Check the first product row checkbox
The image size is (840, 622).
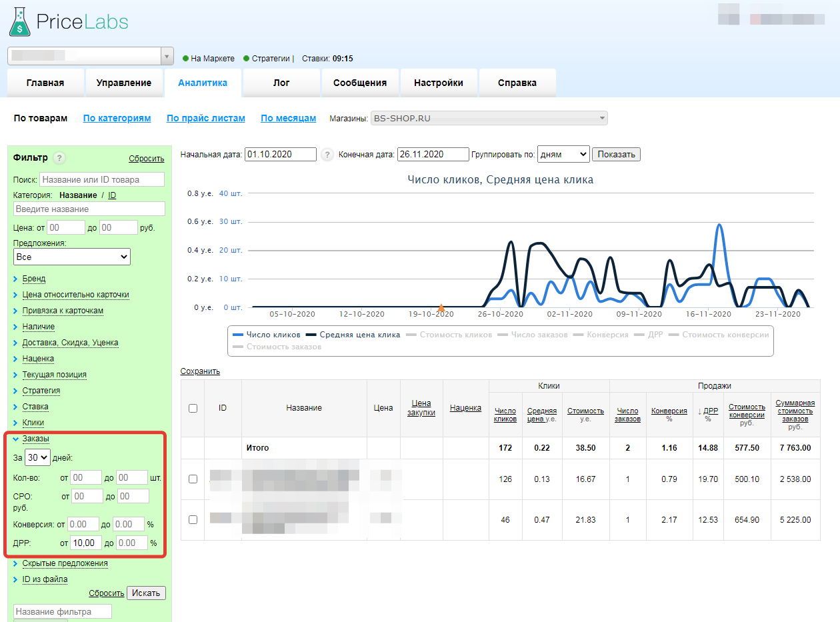[193, 479]
